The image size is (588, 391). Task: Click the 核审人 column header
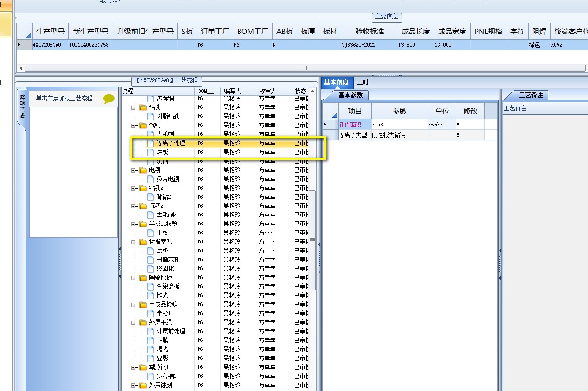pyautogui.click(x=273, y=91)
